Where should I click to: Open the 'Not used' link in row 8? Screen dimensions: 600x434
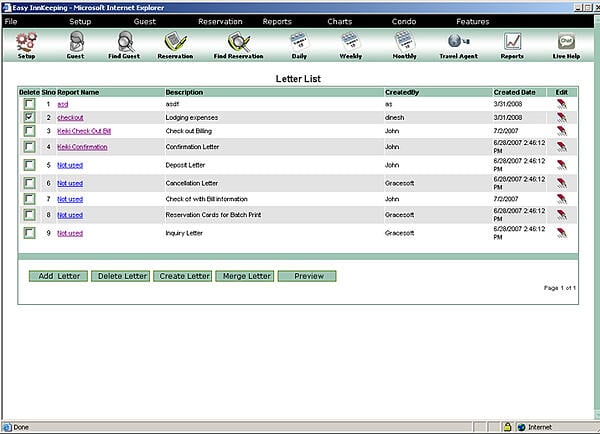pos(70,215)
